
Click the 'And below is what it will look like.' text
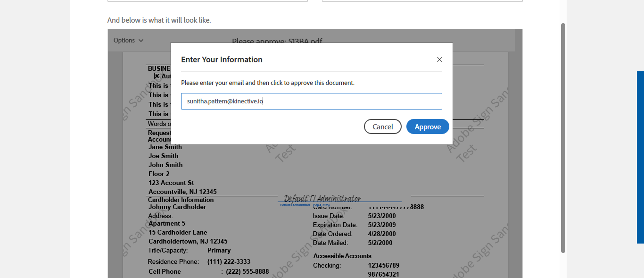(x=159, y=20)
